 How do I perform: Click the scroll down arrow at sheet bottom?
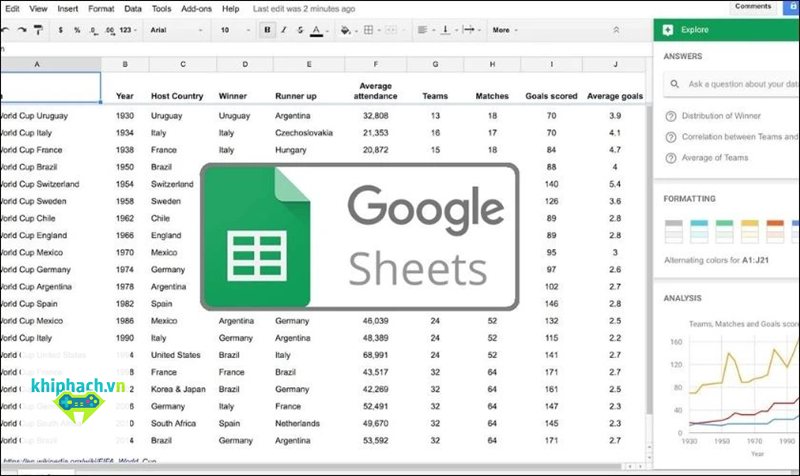coord(649,458)
